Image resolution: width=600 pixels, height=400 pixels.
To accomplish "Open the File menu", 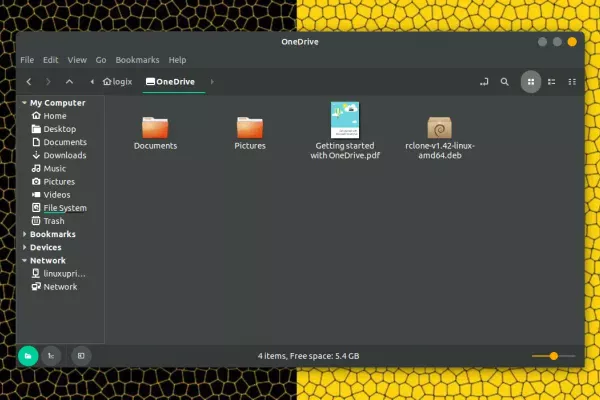I will click(x=27, y=60).
